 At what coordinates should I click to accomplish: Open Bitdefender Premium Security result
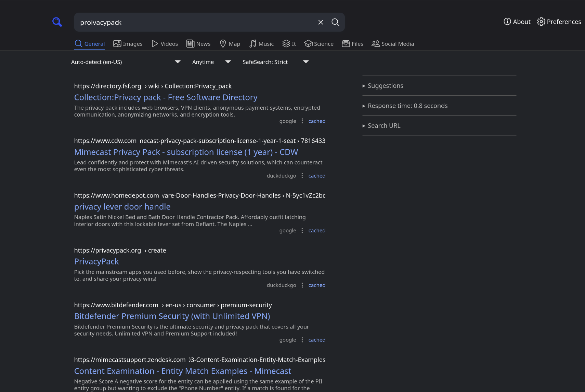click(172, 316)
